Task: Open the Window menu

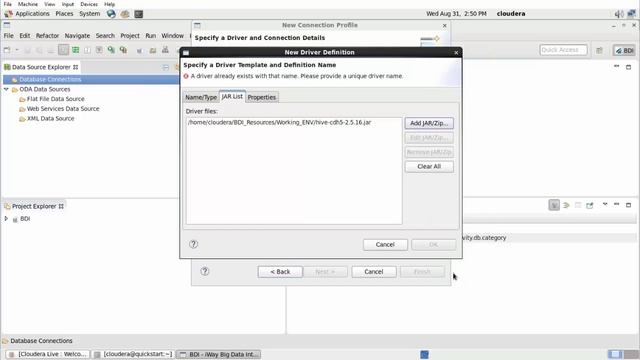Action: [x=173, y=36]
